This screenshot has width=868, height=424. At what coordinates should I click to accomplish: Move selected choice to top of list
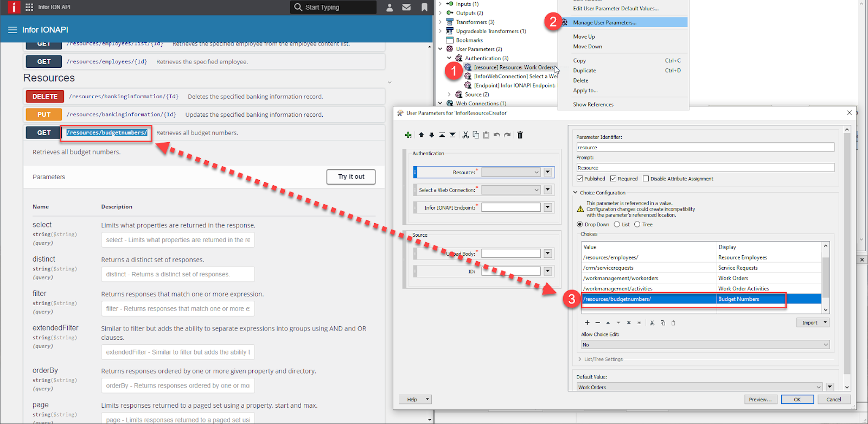tap(629, 323)
